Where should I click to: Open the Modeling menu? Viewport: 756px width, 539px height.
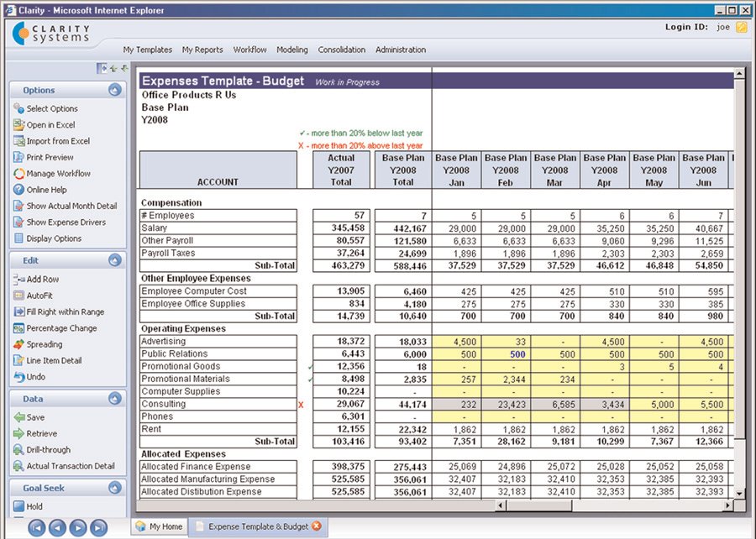(292, 50)
